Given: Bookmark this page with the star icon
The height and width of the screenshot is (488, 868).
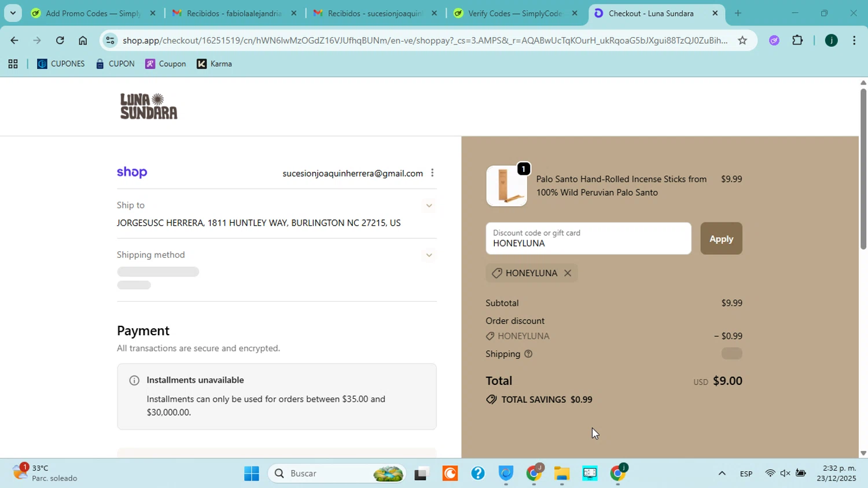Looking at the screenshot, I should click(742, 41).
